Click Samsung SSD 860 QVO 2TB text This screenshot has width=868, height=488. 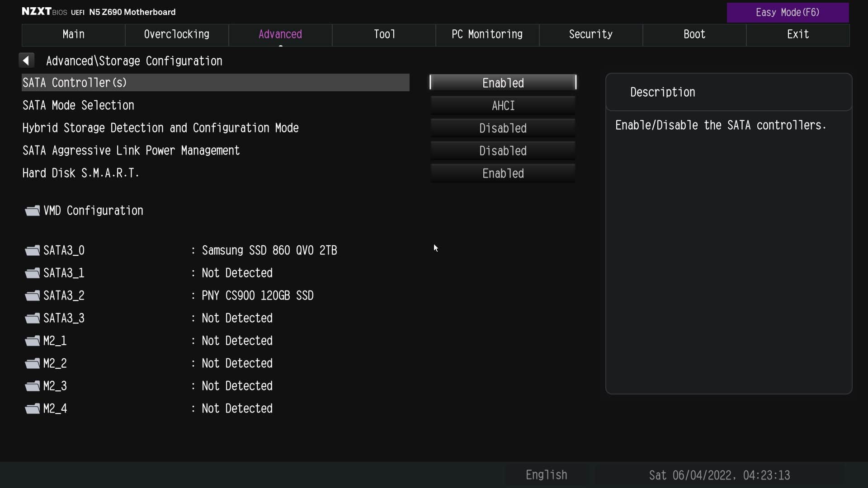tap(269, 250)
